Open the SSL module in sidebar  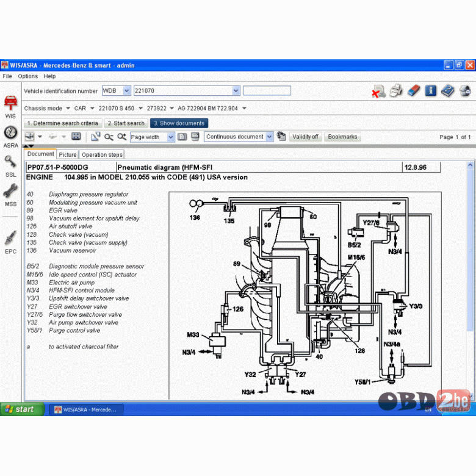coord(10,166)
